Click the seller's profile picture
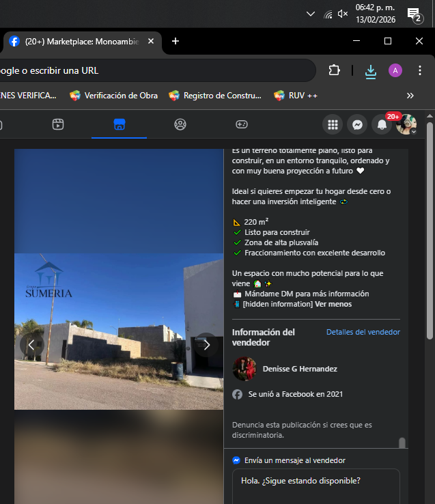Screen dimensions: 435x504 click(244, 369)
